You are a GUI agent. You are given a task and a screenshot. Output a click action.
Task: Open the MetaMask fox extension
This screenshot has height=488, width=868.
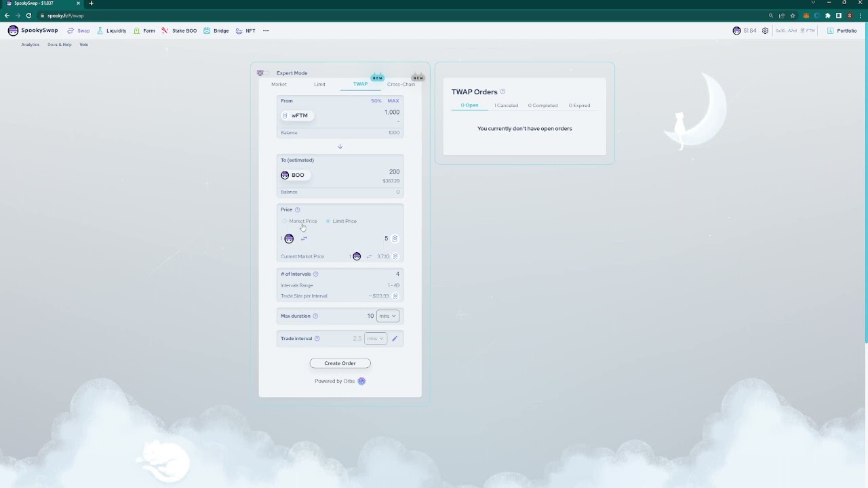tap(806, 16)
